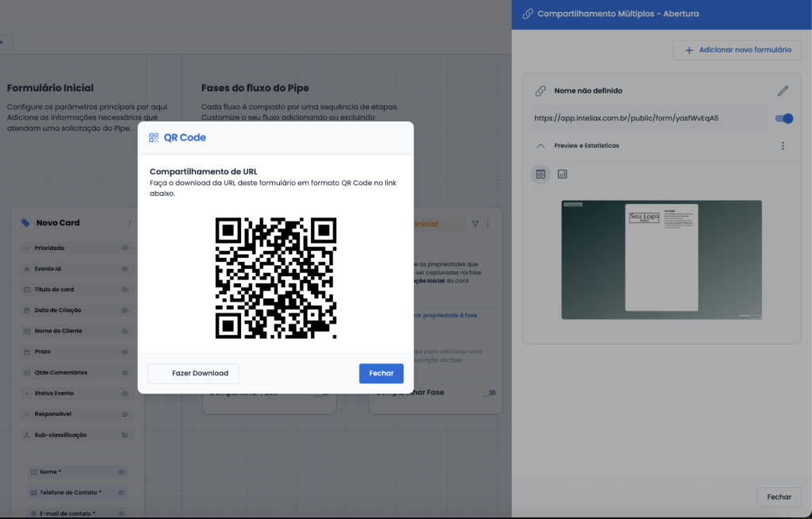Image resolution: width=812 pixels, height=519 pixels.
Task: Click the public form URL field
Action: click(648, 118)
